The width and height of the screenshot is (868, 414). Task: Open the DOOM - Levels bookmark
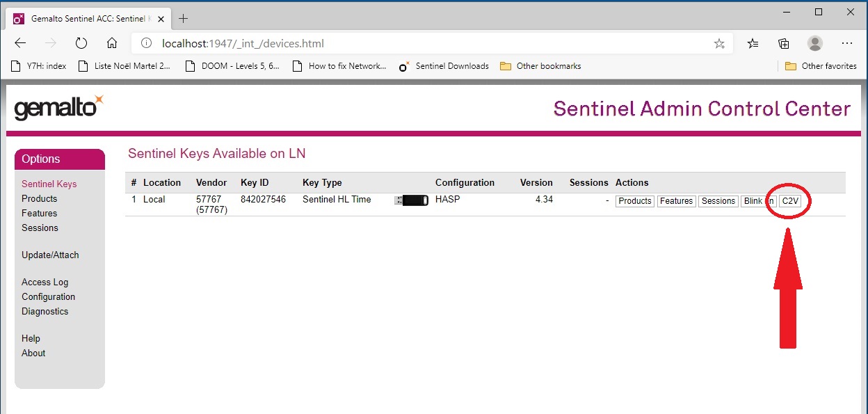pyautogui.click(x=232, y=66)
